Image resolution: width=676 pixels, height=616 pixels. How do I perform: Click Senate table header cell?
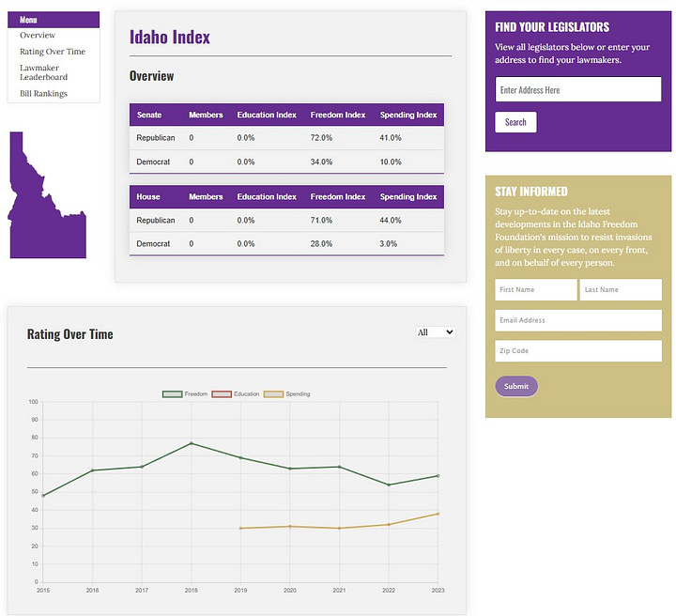pos(149,115)
